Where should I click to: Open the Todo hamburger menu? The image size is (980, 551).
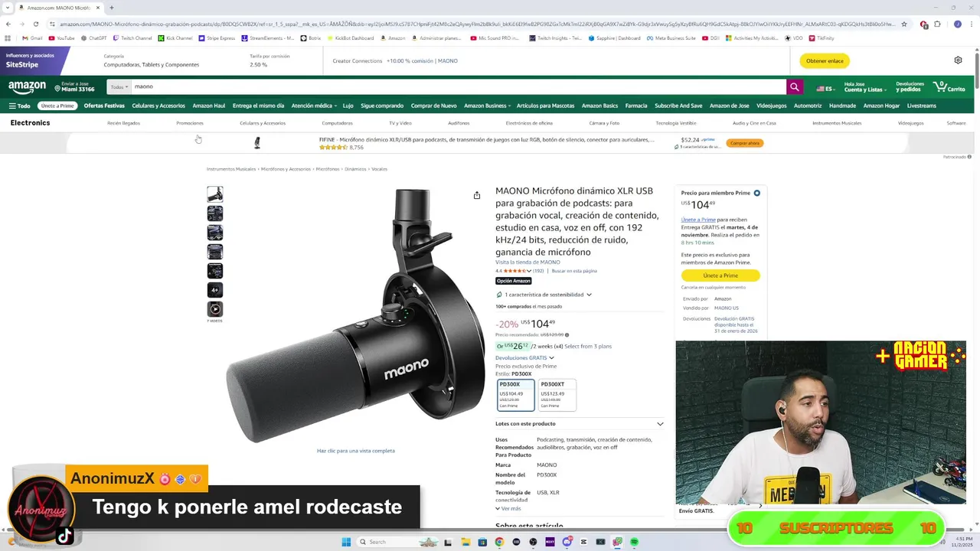tap(19, 106)
